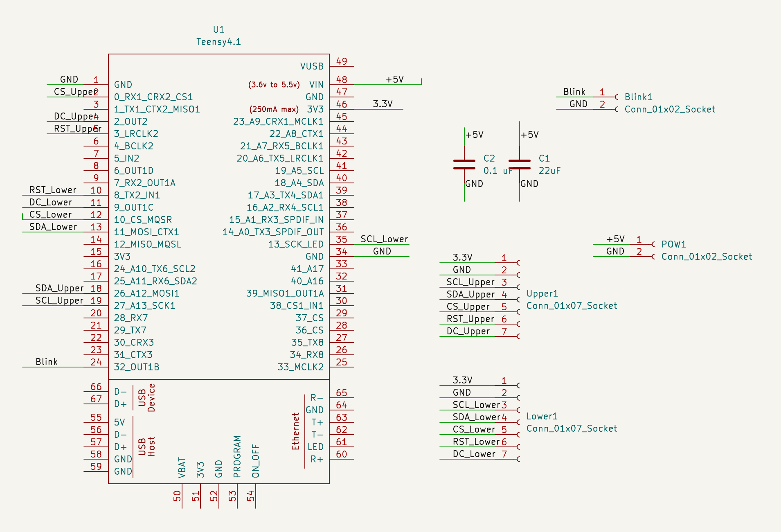The image size is (781, 532).
Task: Select RST_Lower label on Lower1 connector
Action: (476, 442)
